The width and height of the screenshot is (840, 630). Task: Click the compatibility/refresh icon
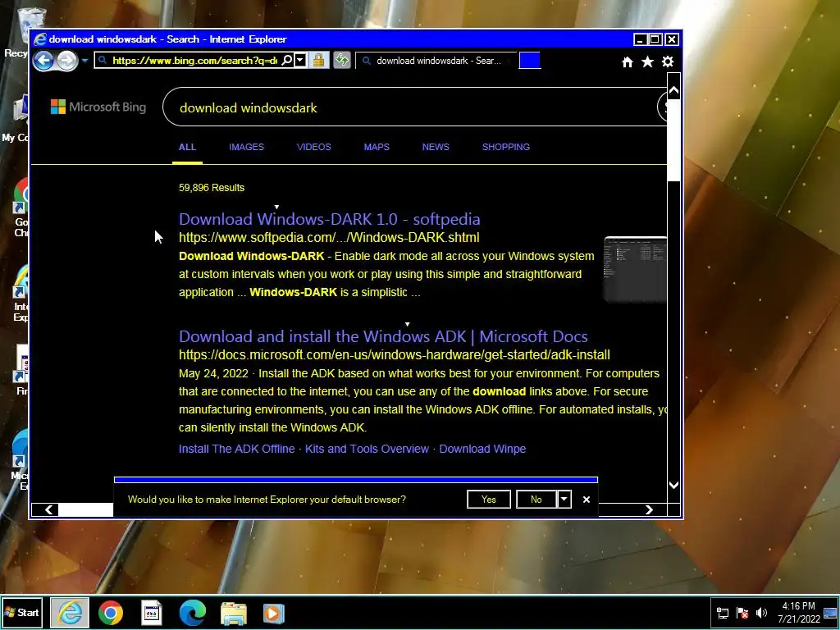pos(342,60)
